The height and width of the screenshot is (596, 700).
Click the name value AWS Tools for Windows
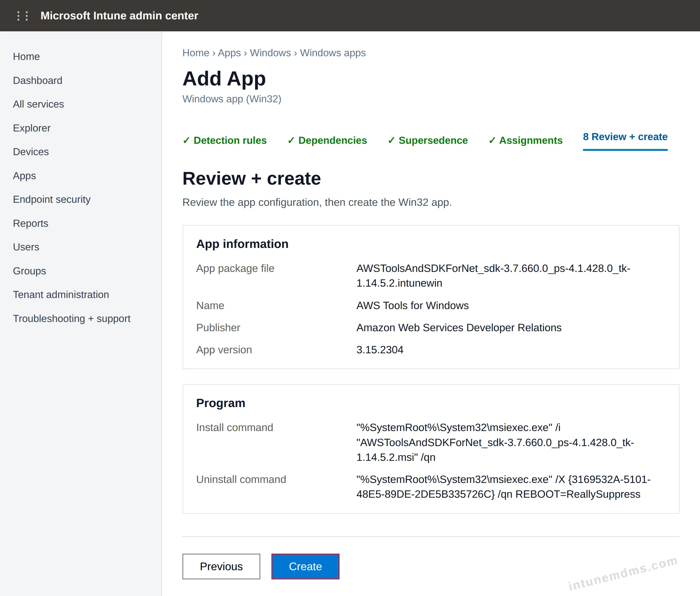pos(412,305)
